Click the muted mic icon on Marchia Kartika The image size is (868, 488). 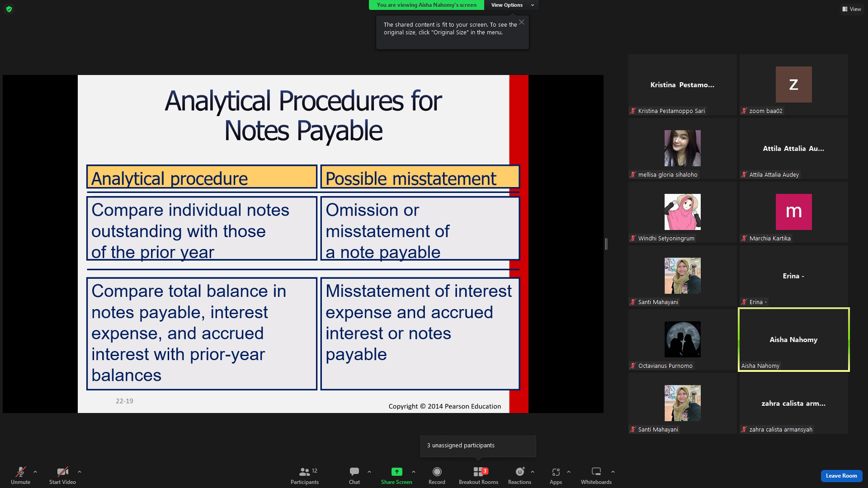744,238
